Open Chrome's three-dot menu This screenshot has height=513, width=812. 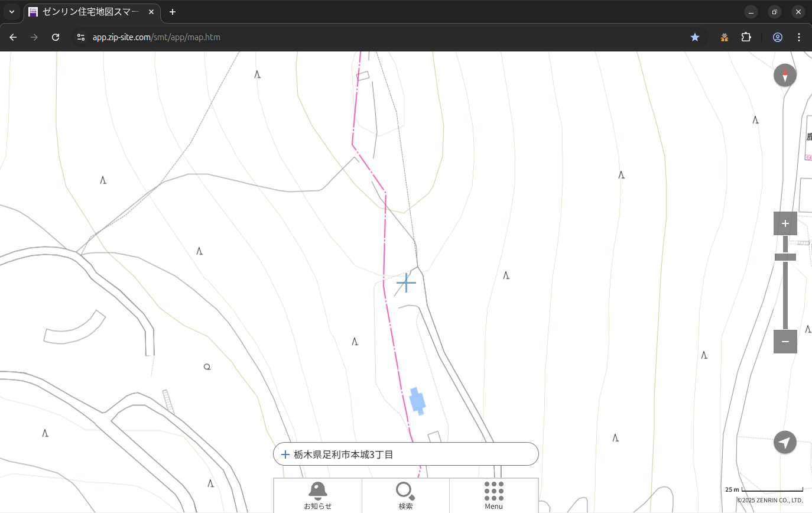[799, 37]
